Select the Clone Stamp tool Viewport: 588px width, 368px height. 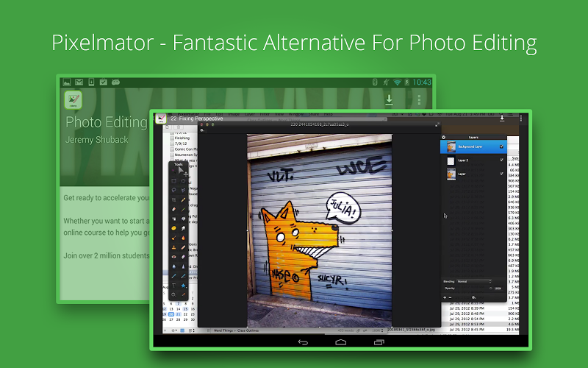click(173, 247)
